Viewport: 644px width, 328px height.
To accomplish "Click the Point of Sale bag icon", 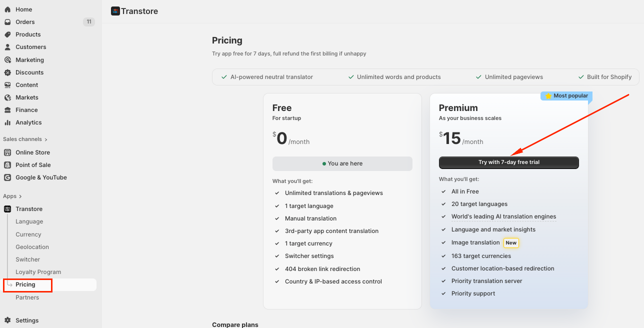I will [x=7, y=165].
